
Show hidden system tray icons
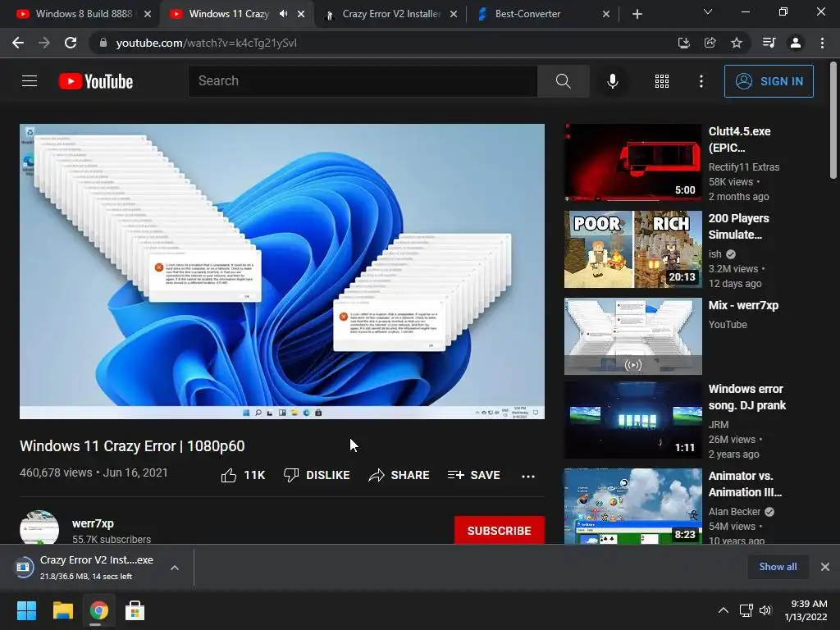click(724, 610)
